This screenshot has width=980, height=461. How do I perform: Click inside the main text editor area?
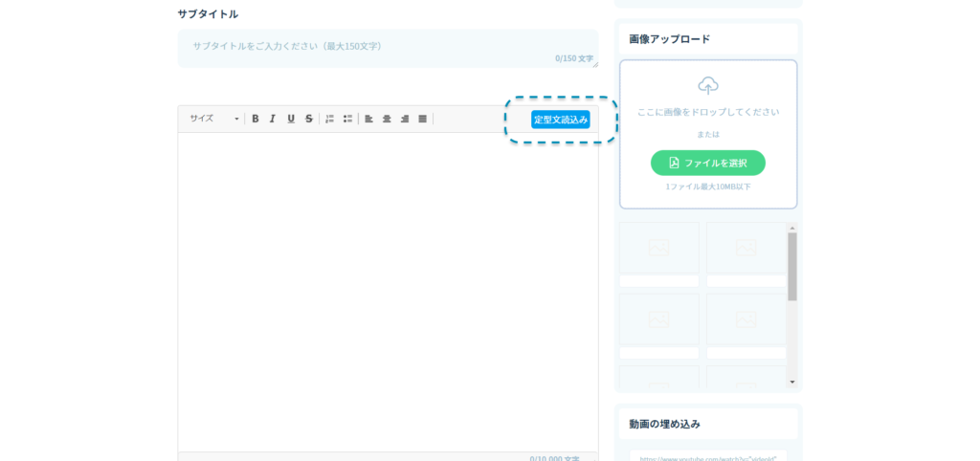click(388, 287)
